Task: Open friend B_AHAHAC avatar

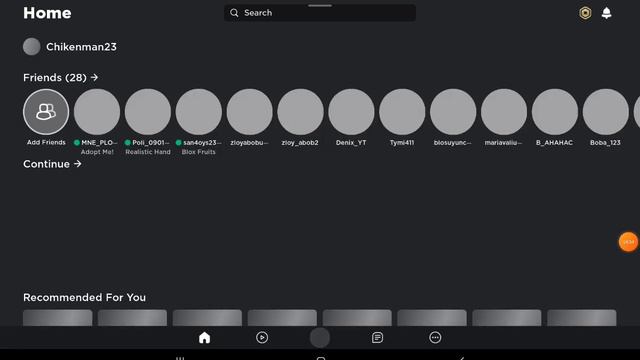Action: click(555, 112)
